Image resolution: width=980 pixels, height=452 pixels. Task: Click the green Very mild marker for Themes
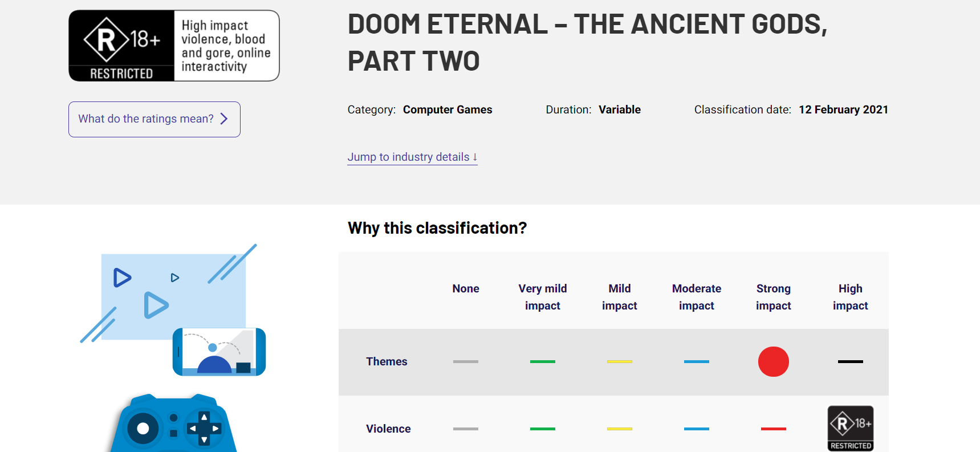pos(542,361)
